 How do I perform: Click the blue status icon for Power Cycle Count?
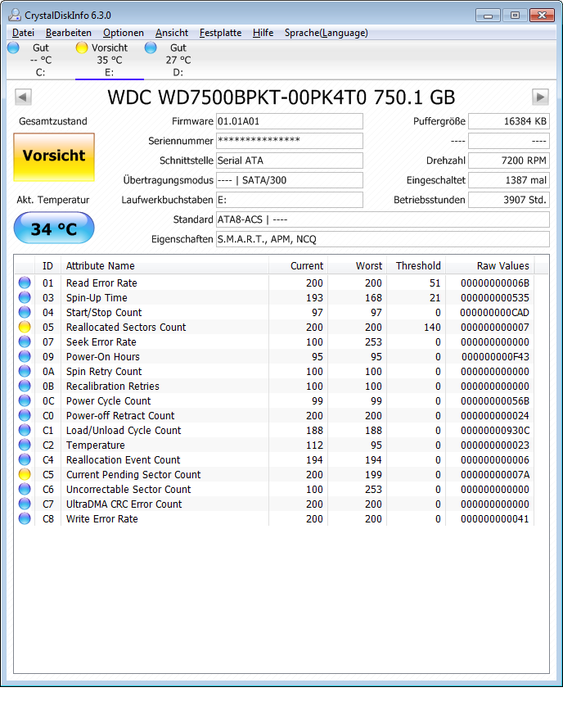[x=25, y=400]
